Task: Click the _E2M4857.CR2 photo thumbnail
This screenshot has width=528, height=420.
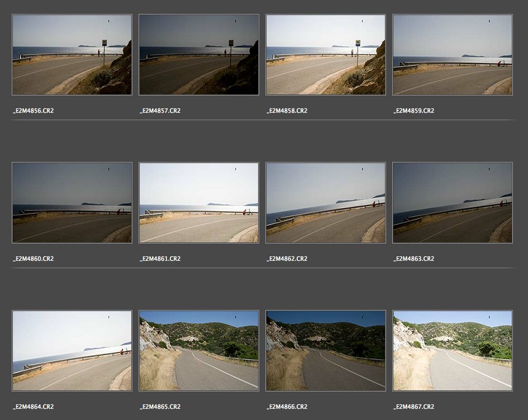Action: [x=199, y=55]
